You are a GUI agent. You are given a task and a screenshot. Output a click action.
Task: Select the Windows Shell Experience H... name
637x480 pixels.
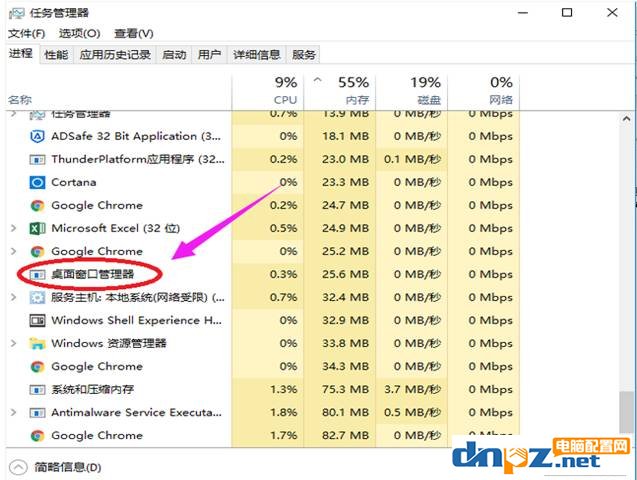pos(136,321)
